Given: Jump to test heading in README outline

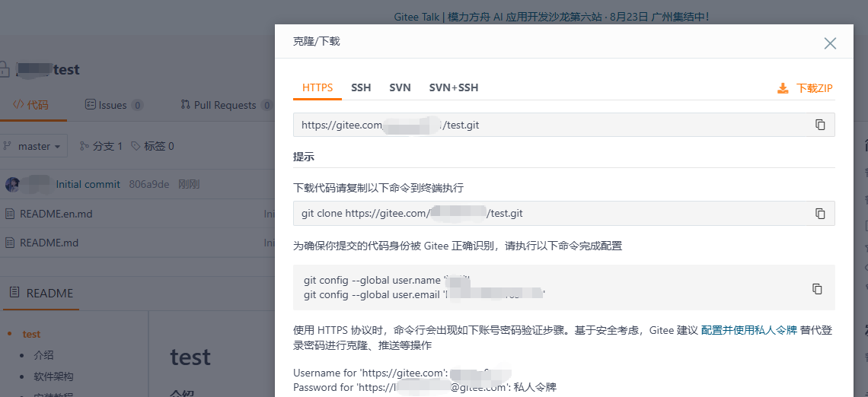Looking at the screenshot, I should point(31,334).
